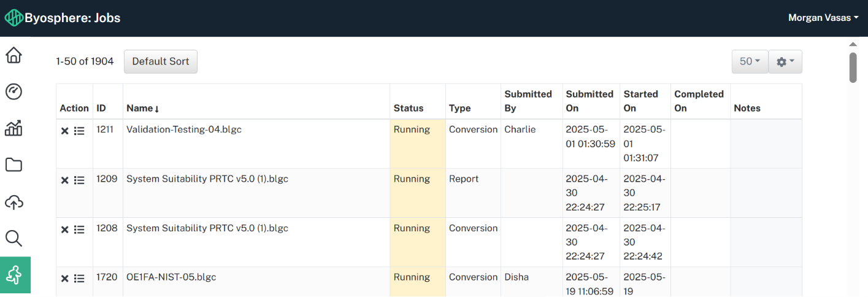Click the System Suitability name in row 1208
The image size is (868, 297).
pyautogui.click(x=207, y=228)
